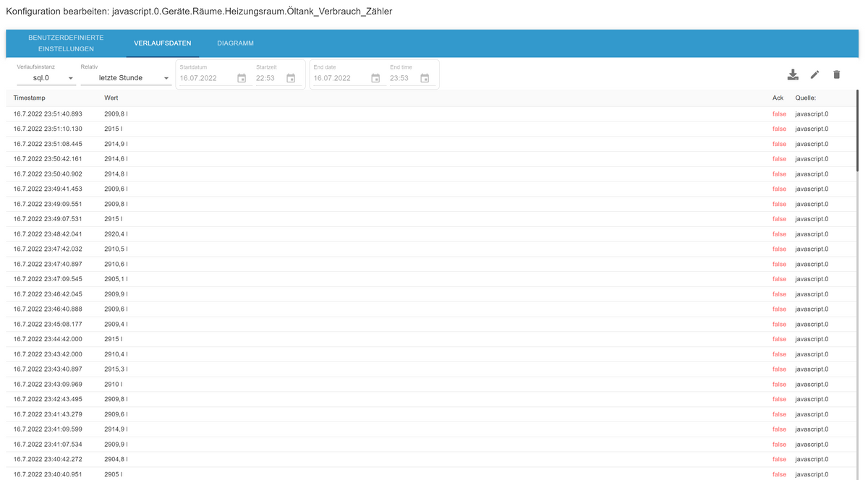Open the Startdatum calendar picker
The height and width of the screenshot is (480, 868).
[242, 78]
